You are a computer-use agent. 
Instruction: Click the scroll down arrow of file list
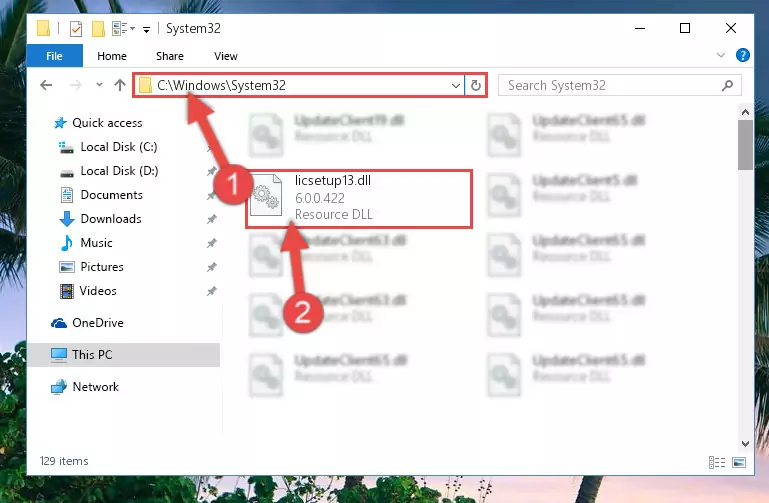click(x=745, y=444)
